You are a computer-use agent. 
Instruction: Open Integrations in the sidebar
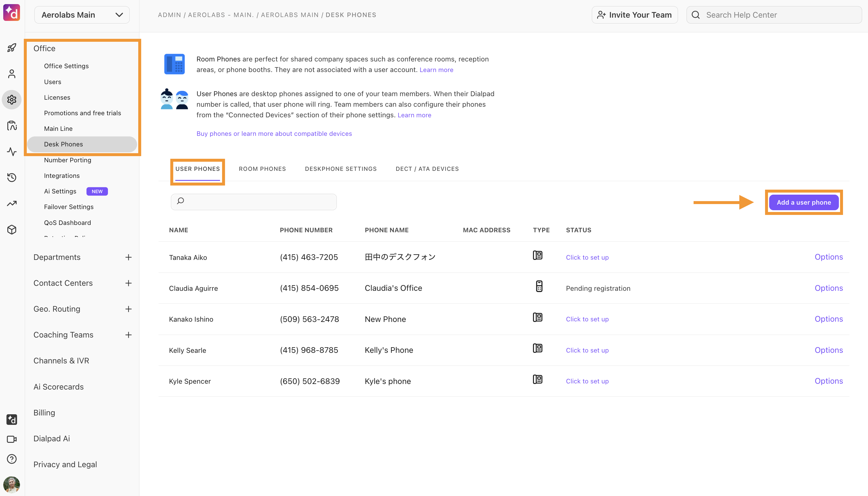click(x=62, y=176)
